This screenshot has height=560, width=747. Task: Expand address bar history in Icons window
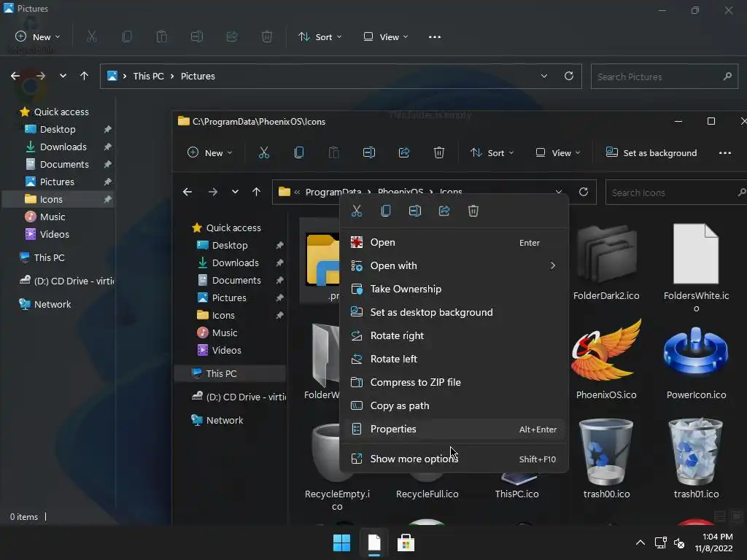pyautogui.click(x=558, y=192)
